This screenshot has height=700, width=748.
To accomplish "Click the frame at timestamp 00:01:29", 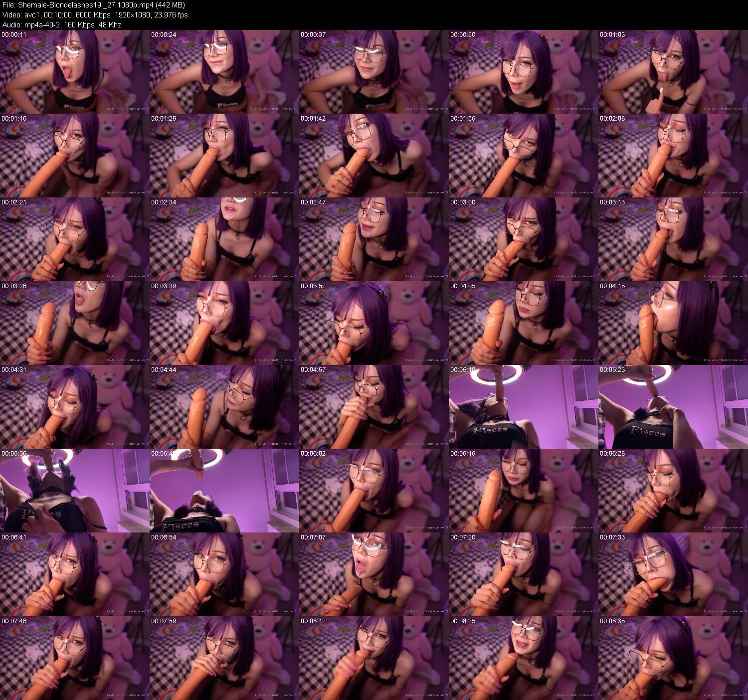I will 224,156.
